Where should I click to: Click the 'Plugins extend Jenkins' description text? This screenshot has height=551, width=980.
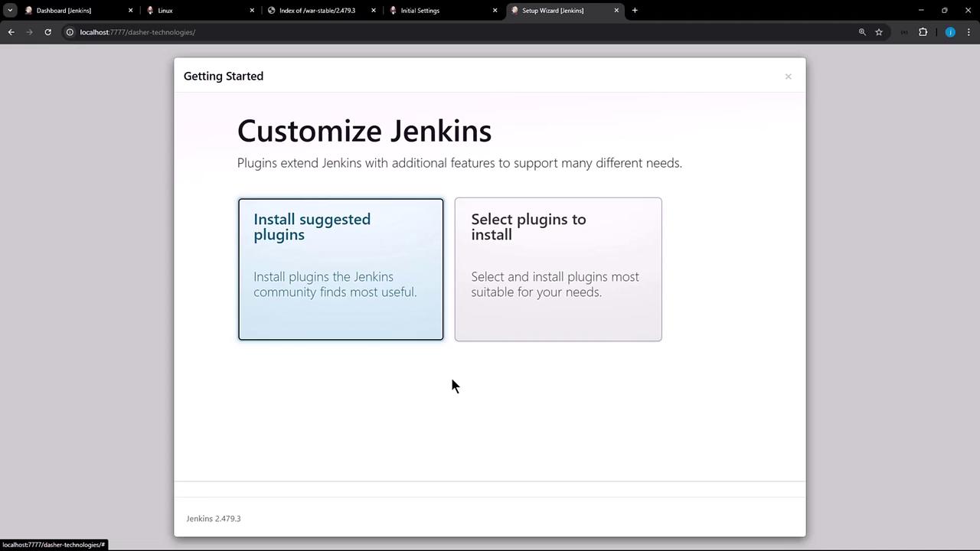(x=459, y=163)
